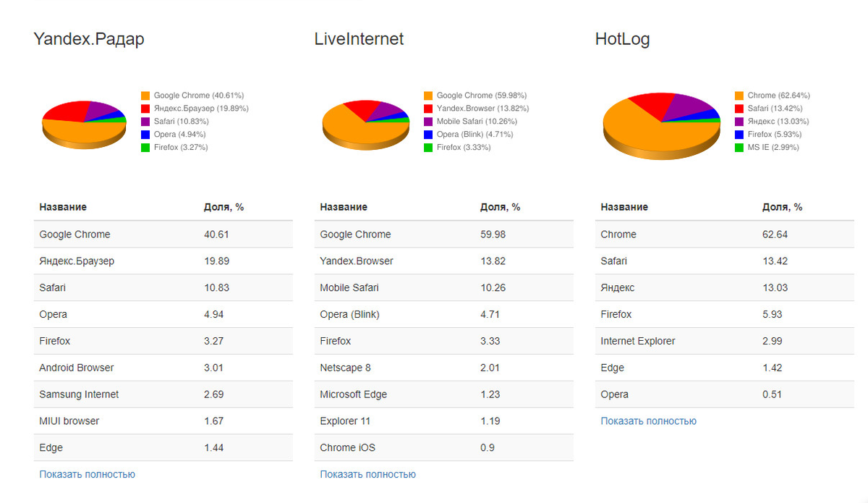Viewport: 868px width, 503px height.
Task: Click the purple Яндекс swatch in HotLog legend
Action: tap(739, 122)
